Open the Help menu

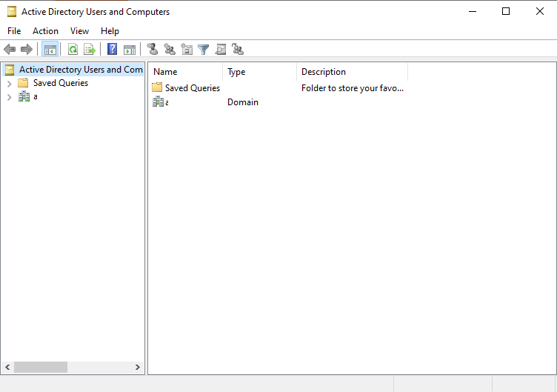[110, 31]
